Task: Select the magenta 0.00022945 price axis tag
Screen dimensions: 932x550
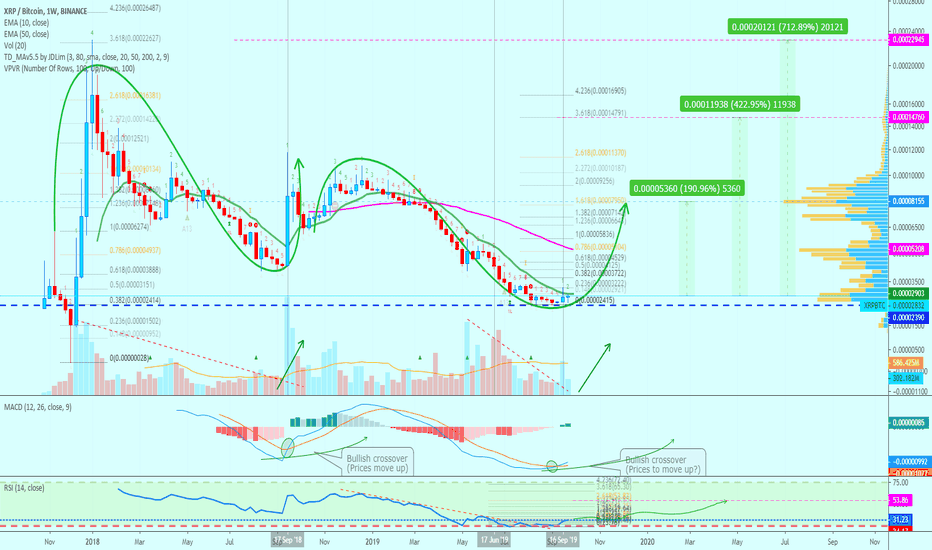Action: (x=908, y=40)
